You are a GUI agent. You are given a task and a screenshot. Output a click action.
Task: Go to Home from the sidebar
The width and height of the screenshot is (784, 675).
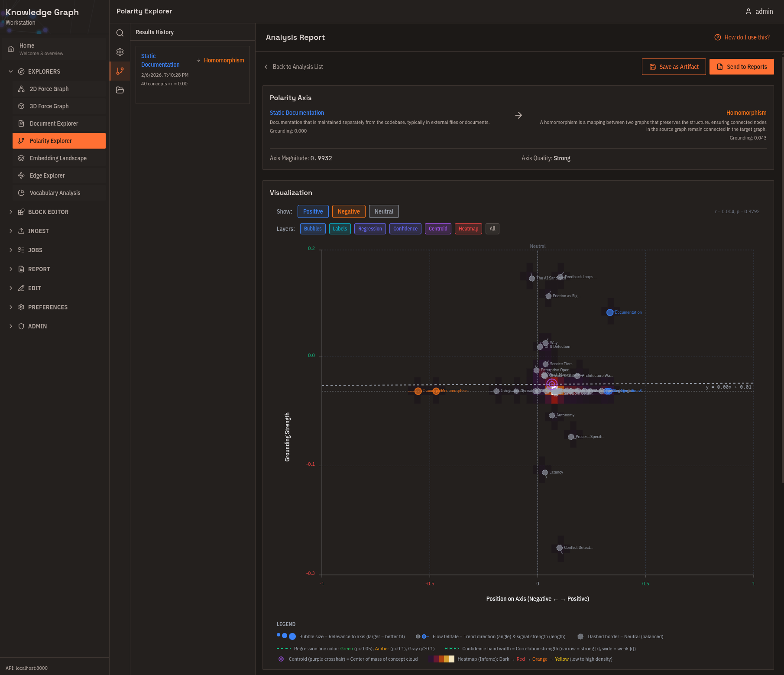coord(27,49)
